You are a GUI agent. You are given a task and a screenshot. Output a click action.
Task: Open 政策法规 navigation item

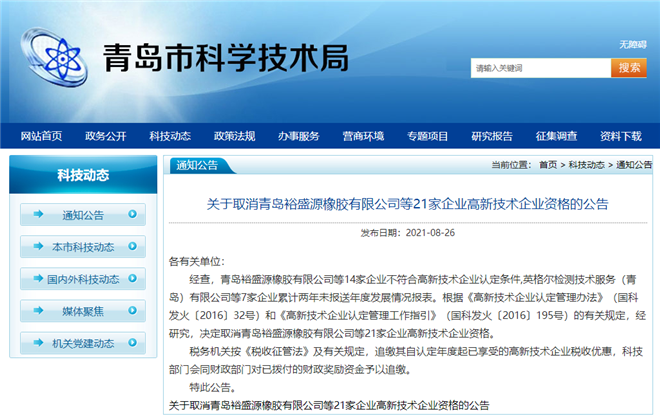point(234,136)
